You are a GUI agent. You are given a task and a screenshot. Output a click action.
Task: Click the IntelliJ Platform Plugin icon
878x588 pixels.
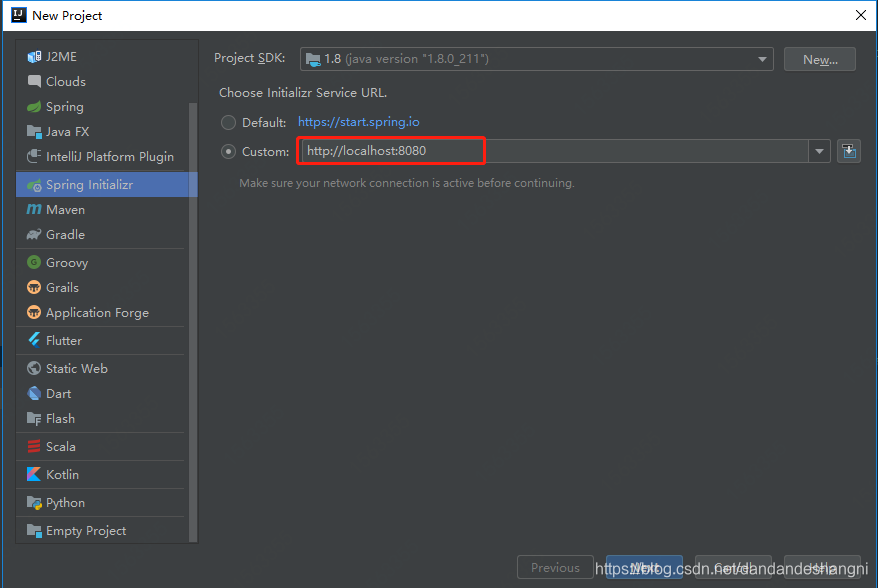click(34, 156)
